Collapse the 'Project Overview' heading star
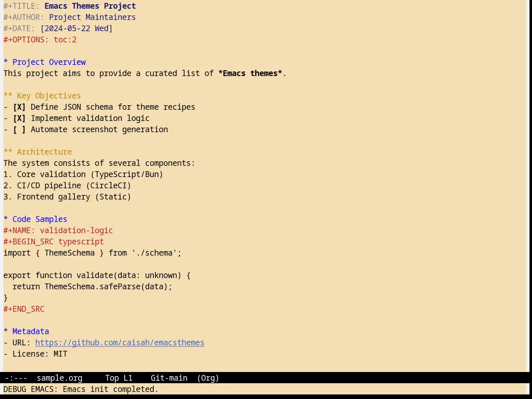The width and height of the screenshot is (532, 399). pyautogui.click(x=6, y=62)
